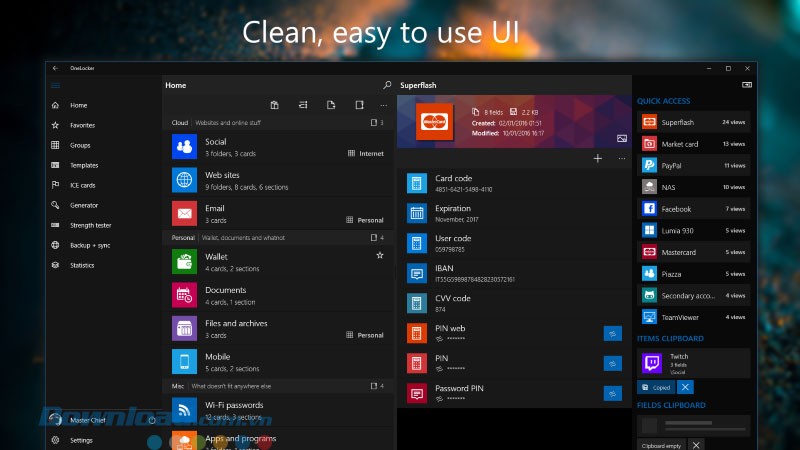Open Home toolbar more options ellipsis
Screen dimensions: 800x450
tap(383, 104)
